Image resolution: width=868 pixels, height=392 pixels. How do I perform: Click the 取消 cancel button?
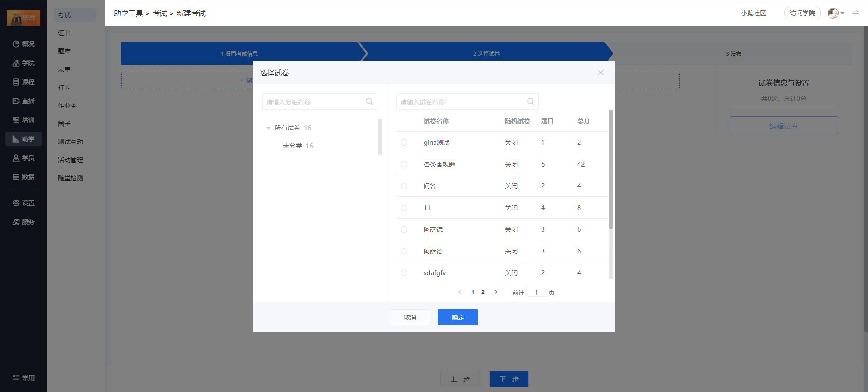(x=410, y=317)
